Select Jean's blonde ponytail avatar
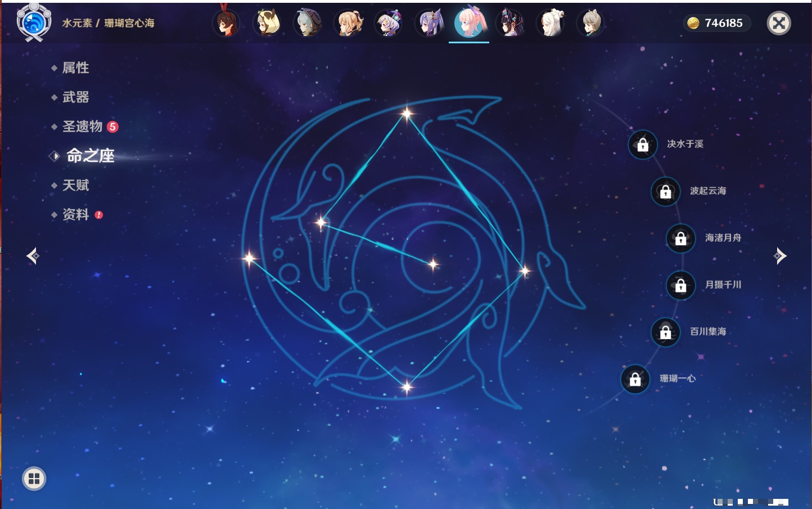Image resolution: width=812 pixels, height=509 pixels. [349, 23]
